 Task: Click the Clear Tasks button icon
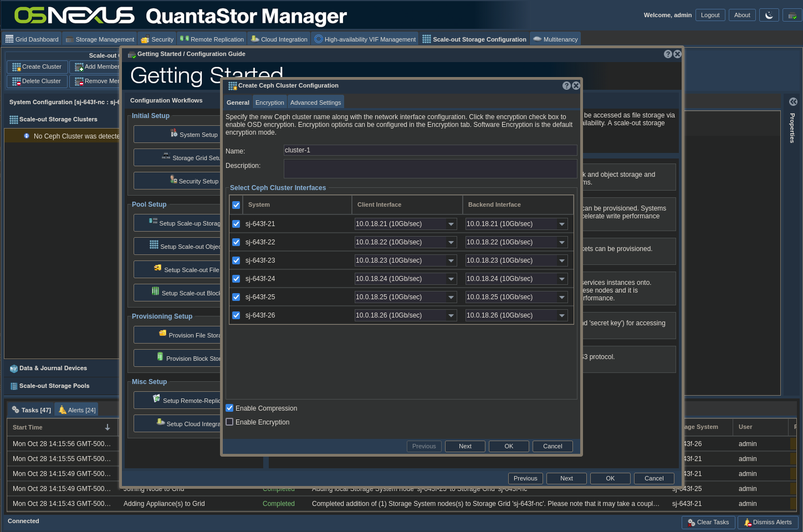691,523
